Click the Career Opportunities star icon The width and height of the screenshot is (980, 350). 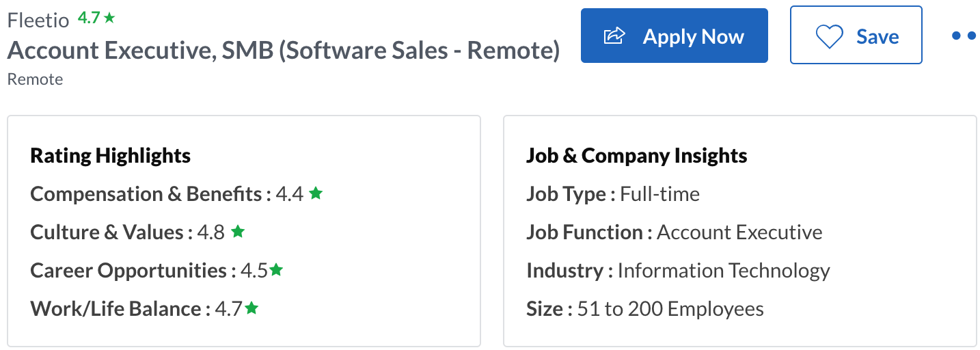point(275,270)
